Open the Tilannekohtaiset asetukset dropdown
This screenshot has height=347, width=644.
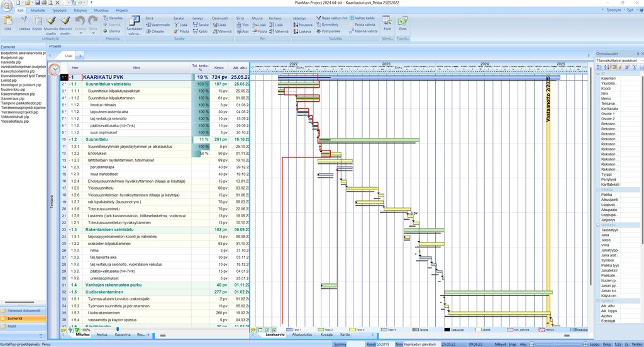[x=618, y=60]
